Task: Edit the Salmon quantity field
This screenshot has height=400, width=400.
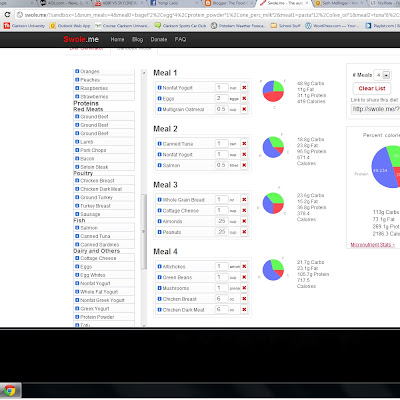Action: tap(221, 165)
